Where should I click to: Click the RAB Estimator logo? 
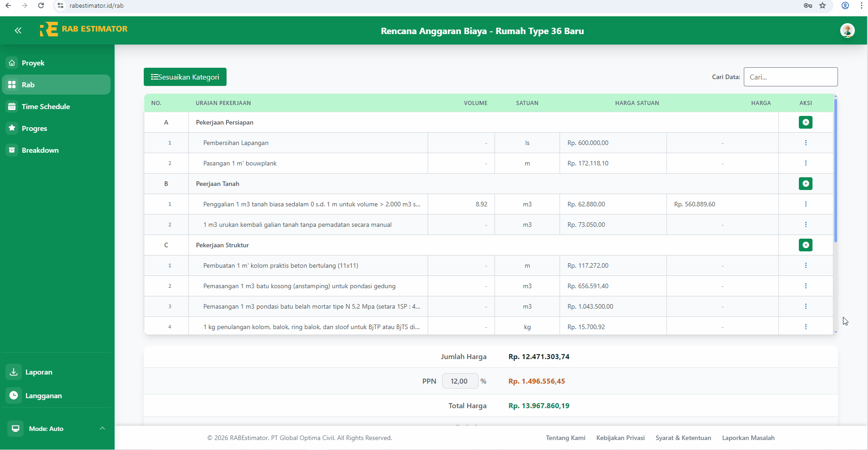click(84, 29)
